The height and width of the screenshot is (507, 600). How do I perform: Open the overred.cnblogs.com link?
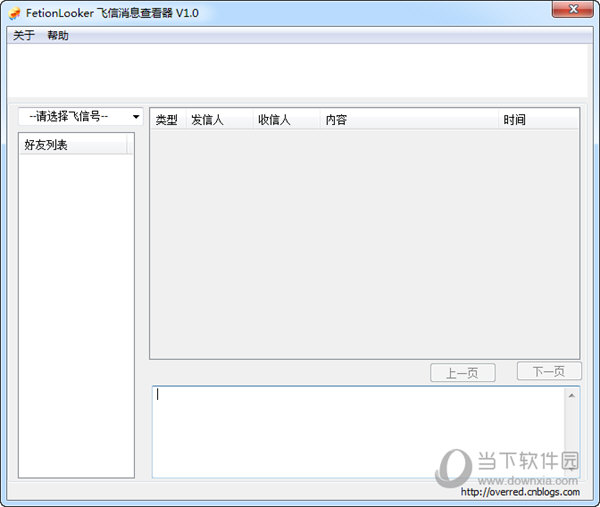[x=520, y=492]
